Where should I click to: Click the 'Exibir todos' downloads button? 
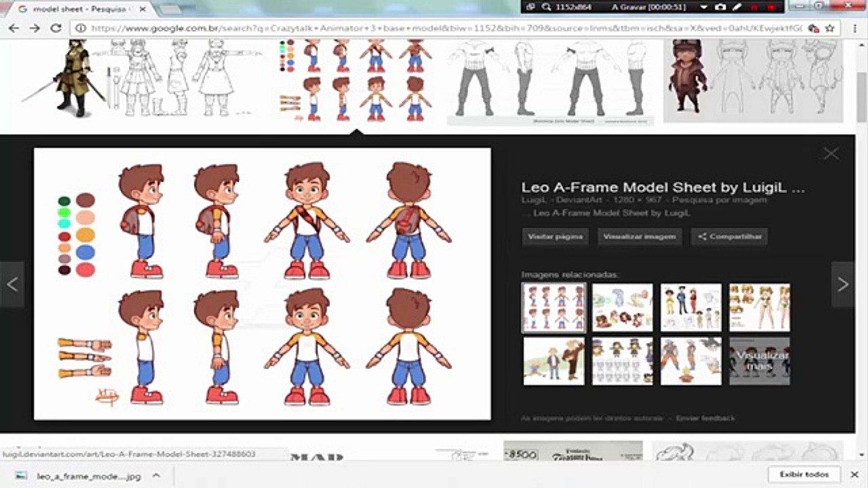coord(804,474)
